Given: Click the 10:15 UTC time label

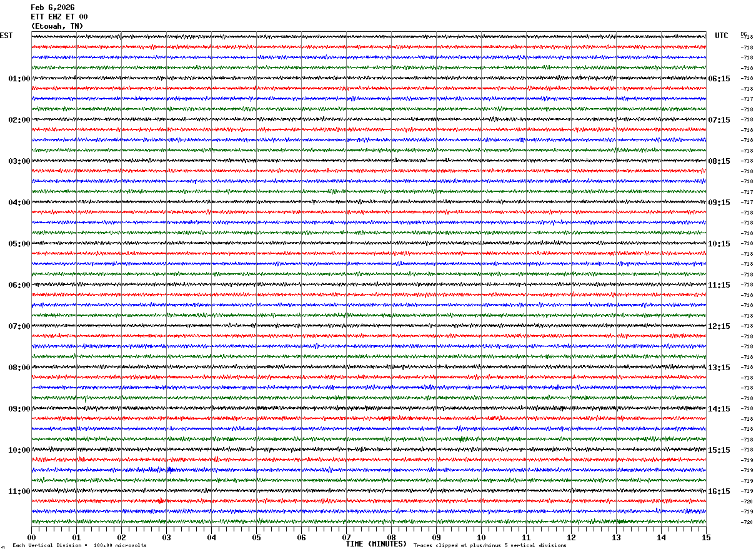Looking at the screenshot, I should point(719,244).
